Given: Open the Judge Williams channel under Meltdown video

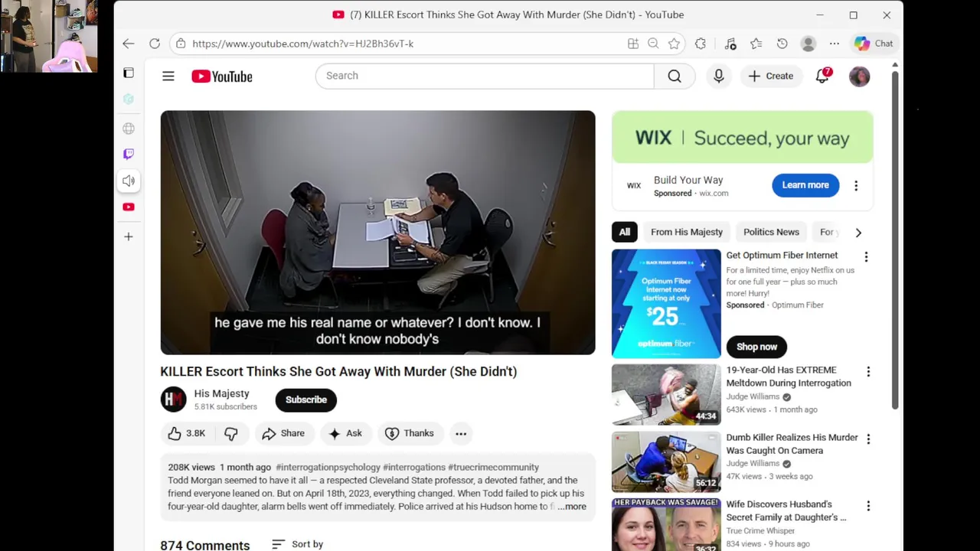Looking at the screenshot, I should click(753, 396).
